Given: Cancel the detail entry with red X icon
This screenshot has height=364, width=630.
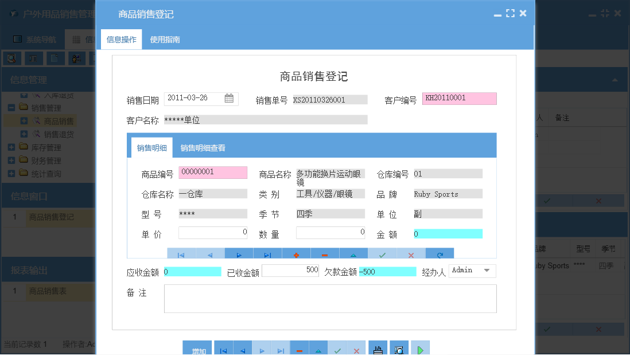Looking at the screenshot, I should pos(411,254).
